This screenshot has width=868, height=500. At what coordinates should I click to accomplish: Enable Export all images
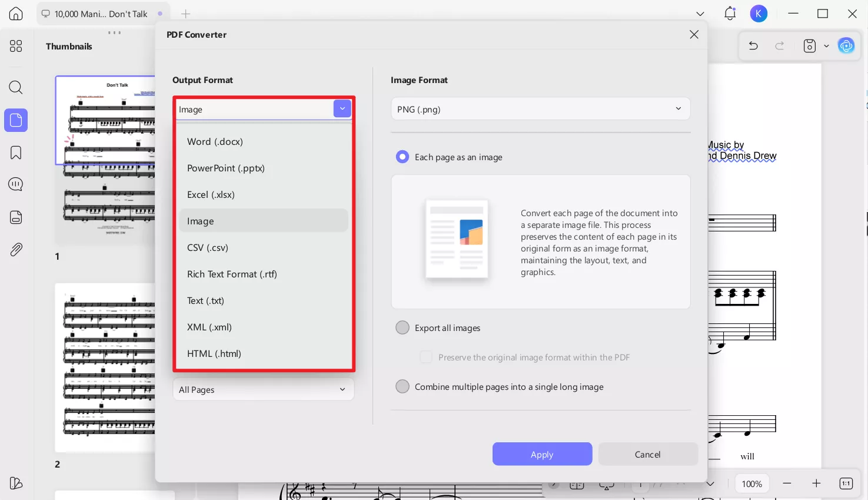coord(403,327)
